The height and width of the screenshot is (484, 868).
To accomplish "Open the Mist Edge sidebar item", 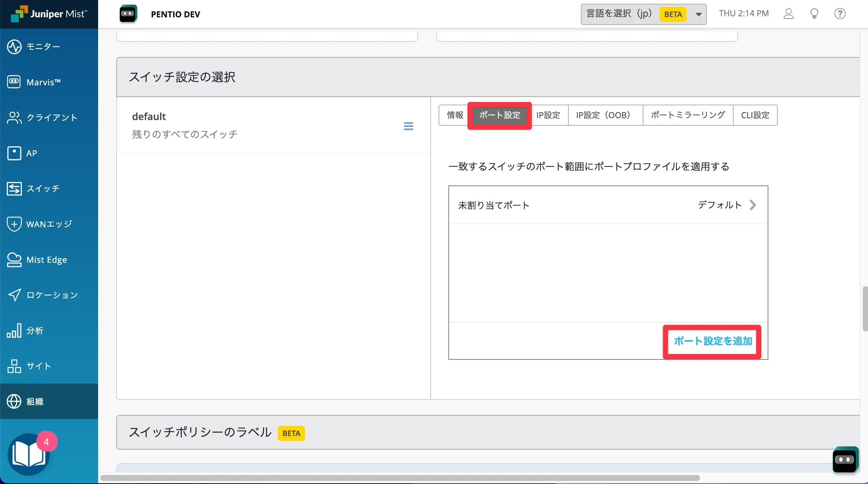I will tap(46, 260).
